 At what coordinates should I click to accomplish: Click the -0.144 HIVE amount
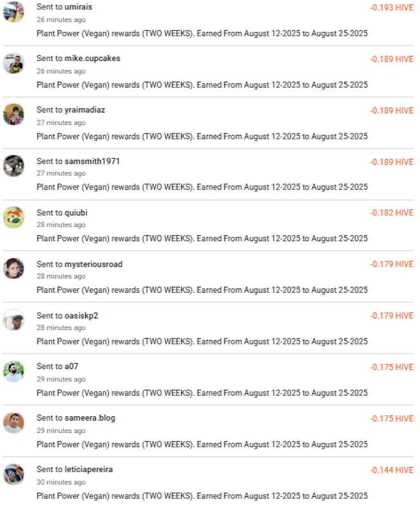click(392, 470)
